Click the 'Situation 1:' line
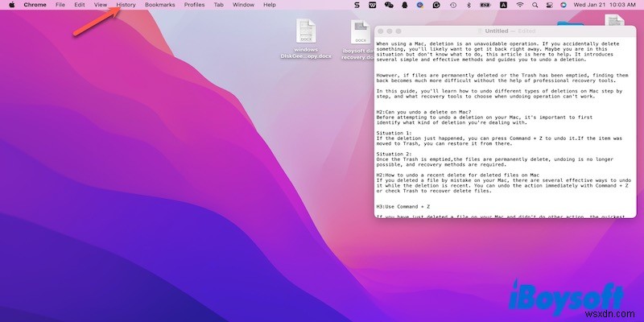Viewport: 644px width, 322px height. (x=394, y=133)
